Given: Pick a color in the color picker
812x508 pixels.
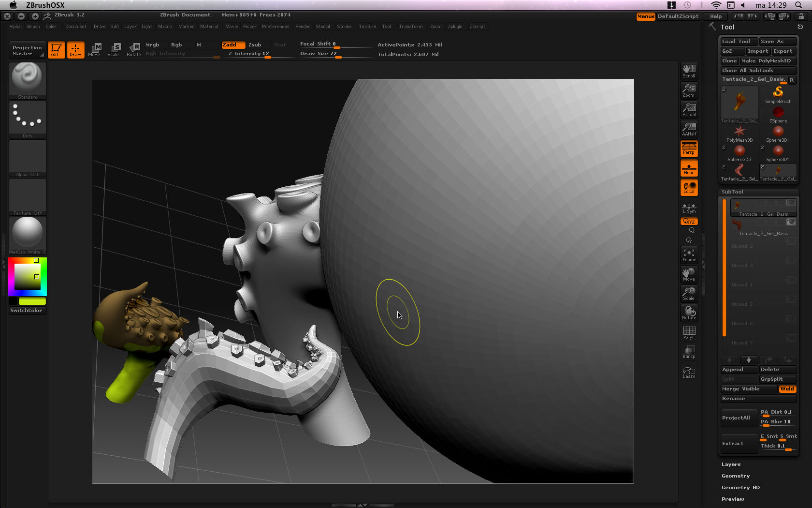Looking at the screenshot, I should pyautogui.click(x=28, y=276).
